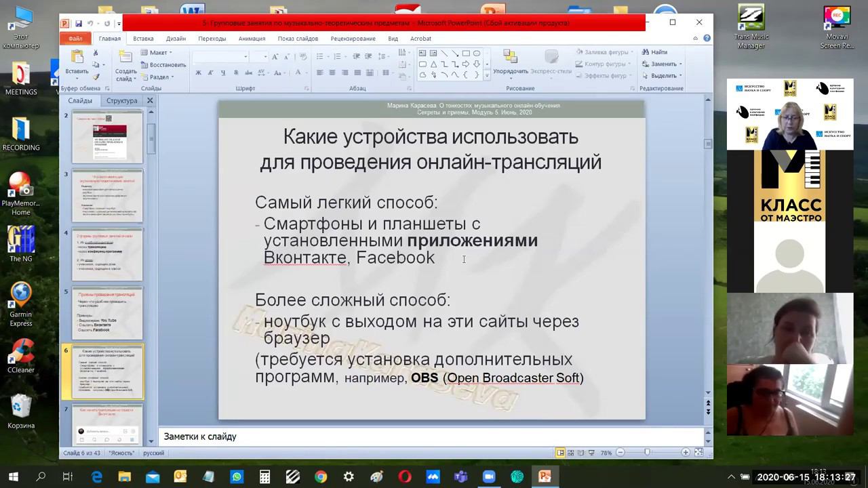
Task: Click the Cut scissors icon
Action: tap(96, 53)
